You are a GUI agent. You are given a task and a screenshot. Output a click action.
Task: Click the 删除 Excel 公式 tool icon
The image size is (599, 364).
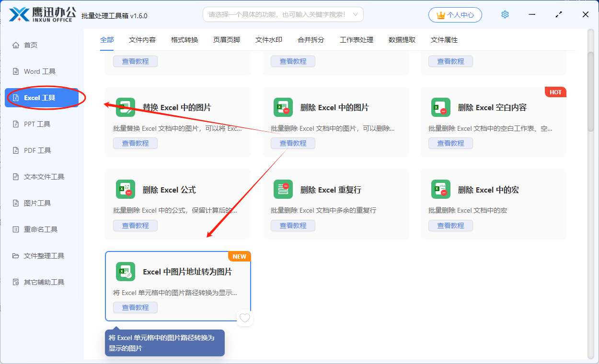126,190
